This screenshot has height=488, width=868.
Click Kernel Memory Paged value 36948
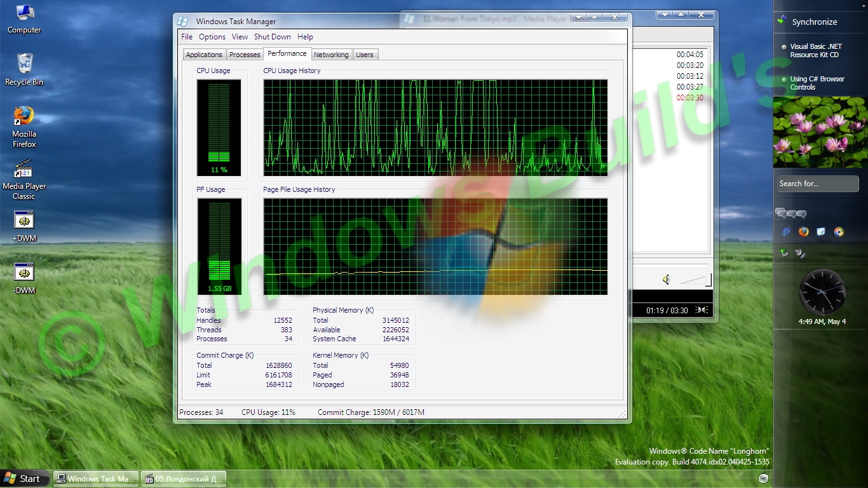[400, 375]
